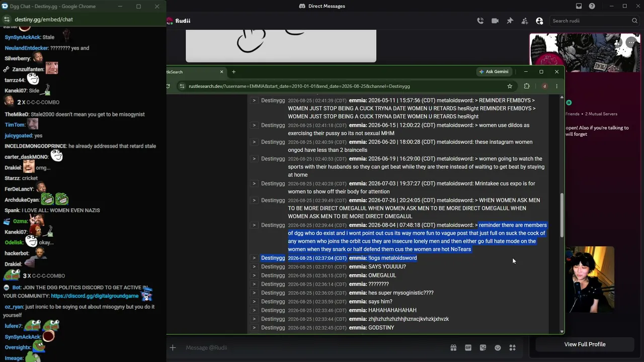Open the discord.gg/digitalgroundgame link in chat
The width and height of the screenshot is (644, 362).
pyautogui.click(x=95, y=296)
